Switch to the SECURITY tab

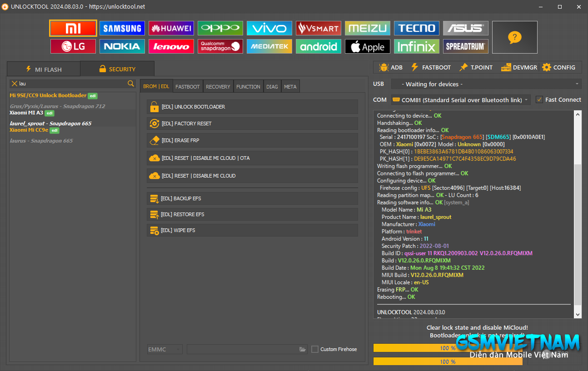117,69
